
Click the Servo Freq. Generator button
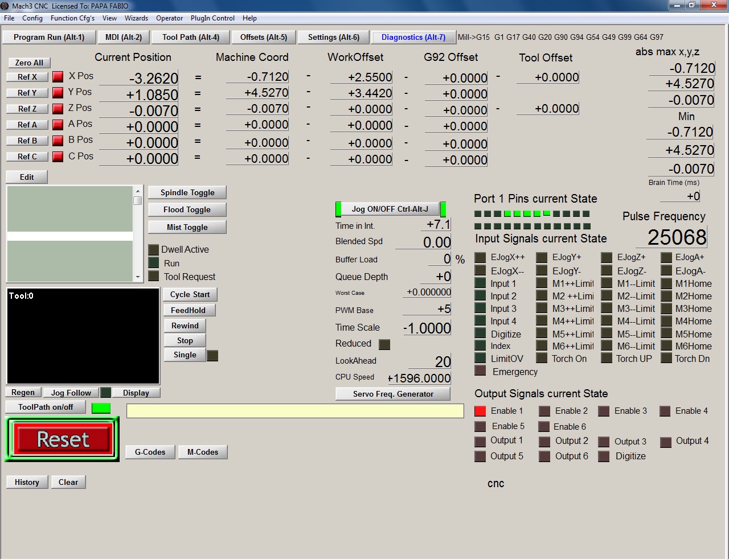click(x=392, y=394)
